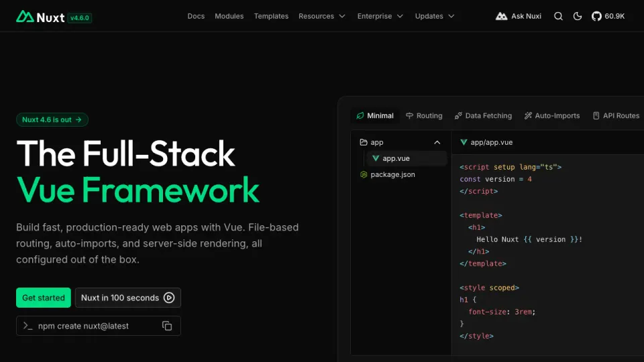Click the 'const version = 4' code line
The image size is (644, 362).
pos(496,179)
